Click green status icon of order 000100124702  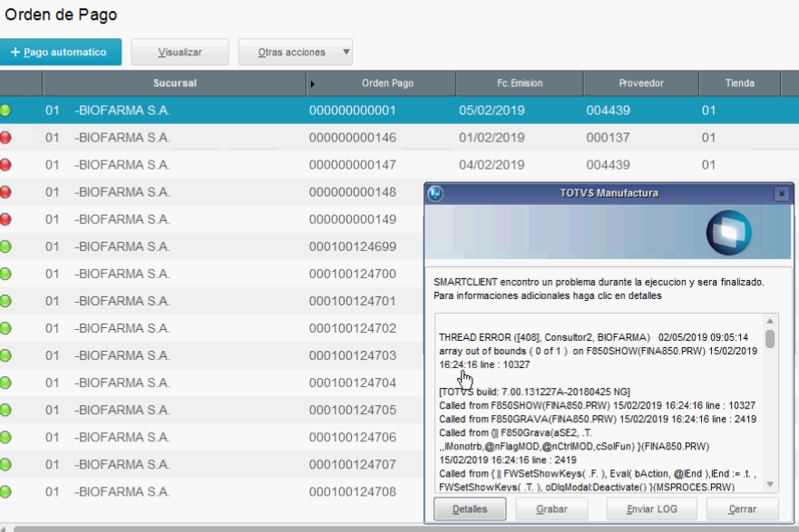point(5,328)
